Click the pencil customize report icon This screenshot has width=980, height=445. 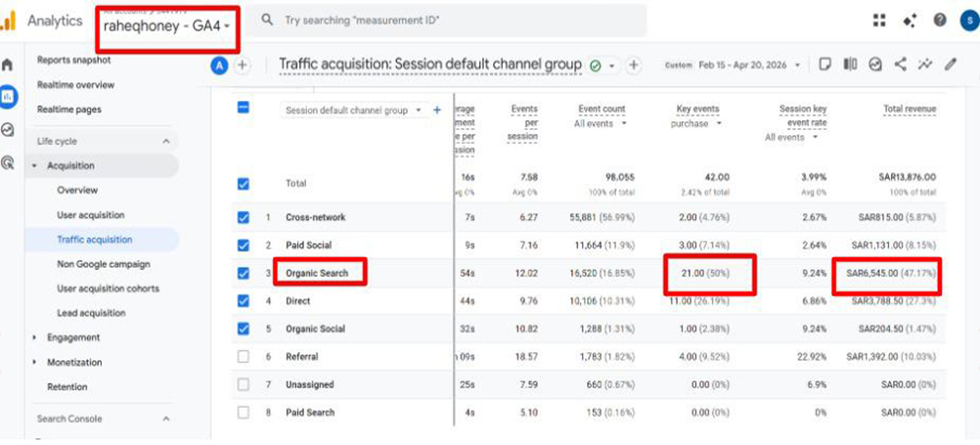(x=951, y=65)
